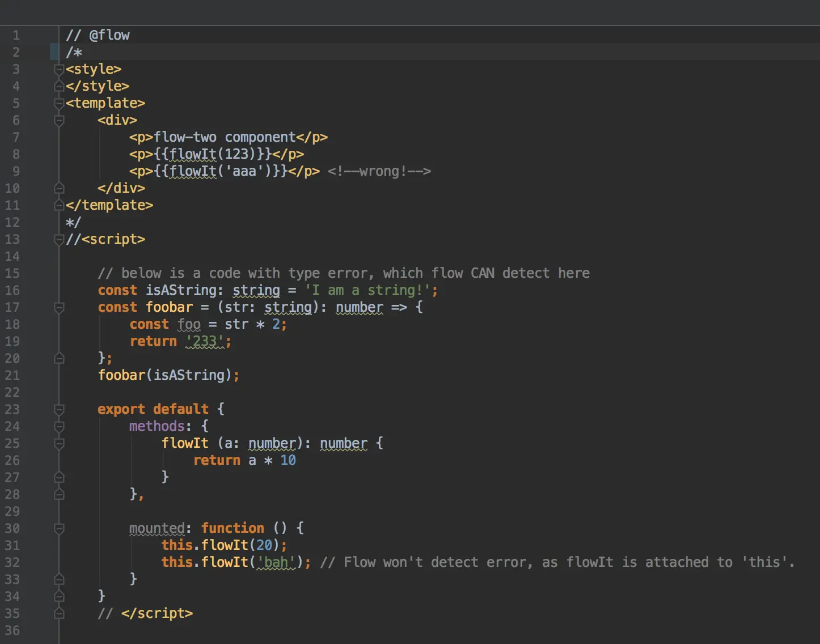Click the "str * 2" expression
The height and width of the screenshot is (644, 820).
[252, 324]
